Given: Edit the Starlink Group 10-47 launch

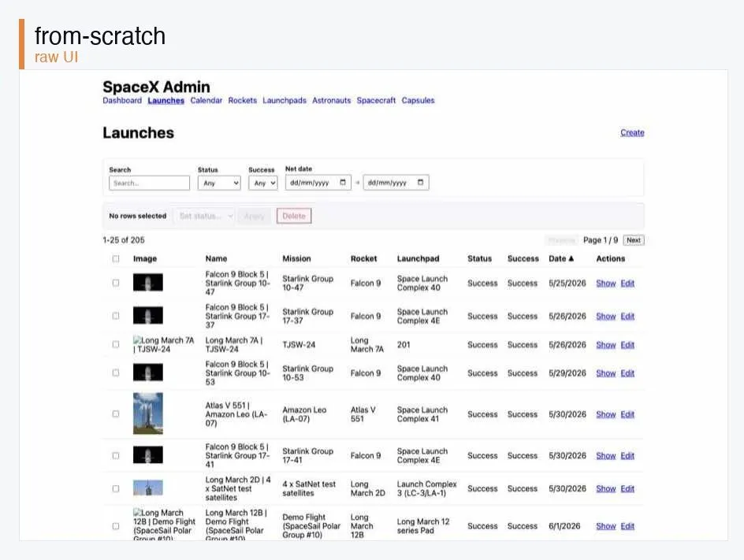Looking at the screenshot, I should pos(627,283).
